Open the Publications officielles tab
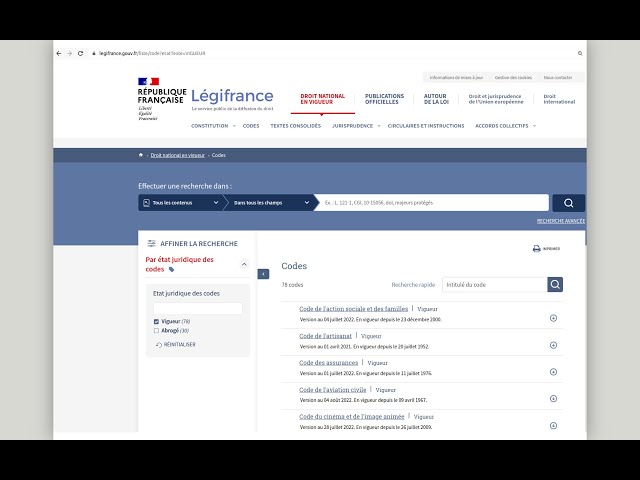 pyautogui.click(x=384, y=99)
